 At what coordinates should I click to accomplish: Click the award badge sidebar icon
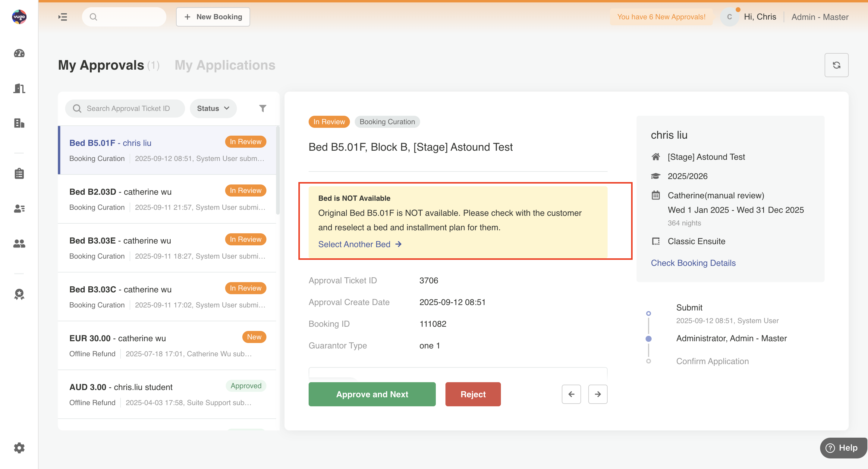(19, 294)
